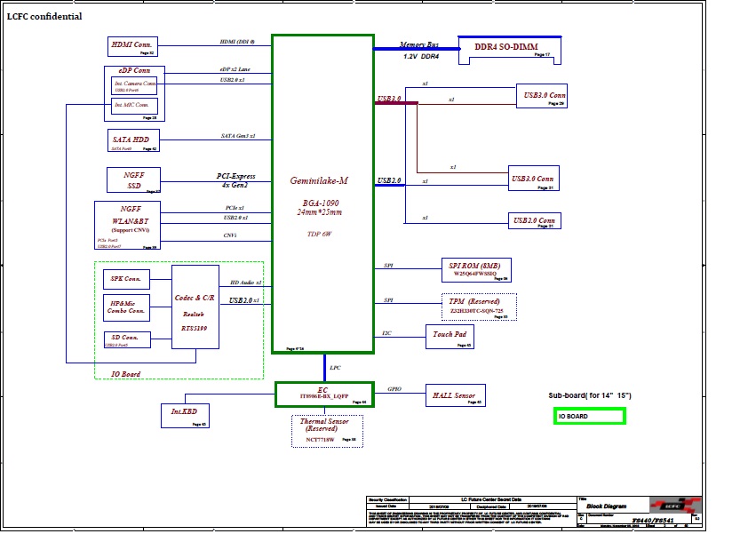
Task: Select the Int. Camera Conn. box
Action: (x=134, y=86)
